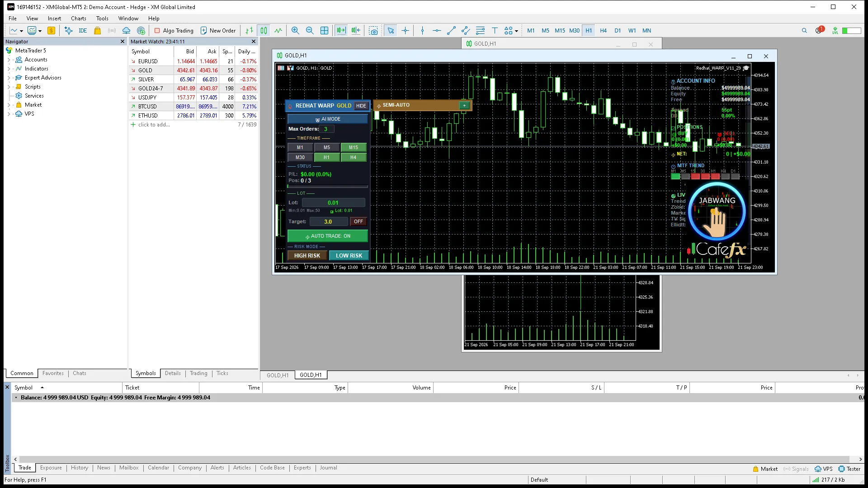Toggle M30 timeframe in Redhat Warp panel
The image size is (868, 488).
tap(300, 157)
